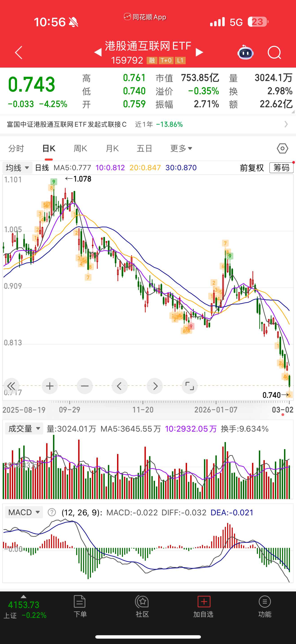Viewport: 296px width, 644px height.
Task: Open the search magnifier
Action: (274, 53)
